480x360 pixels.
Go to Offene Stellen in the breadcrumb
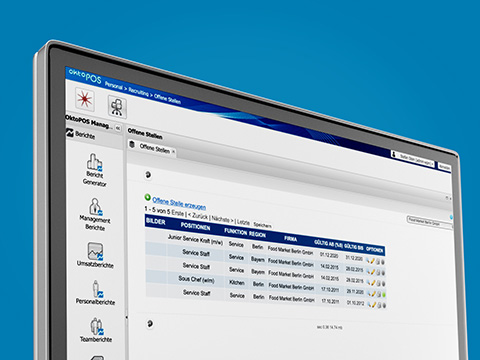tap(167, 99)
